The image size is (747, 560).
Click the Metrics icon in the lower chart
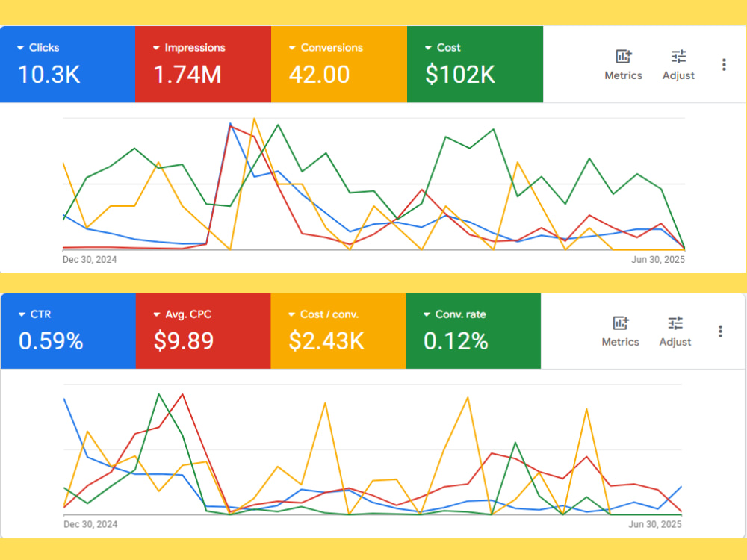[620, 323]
